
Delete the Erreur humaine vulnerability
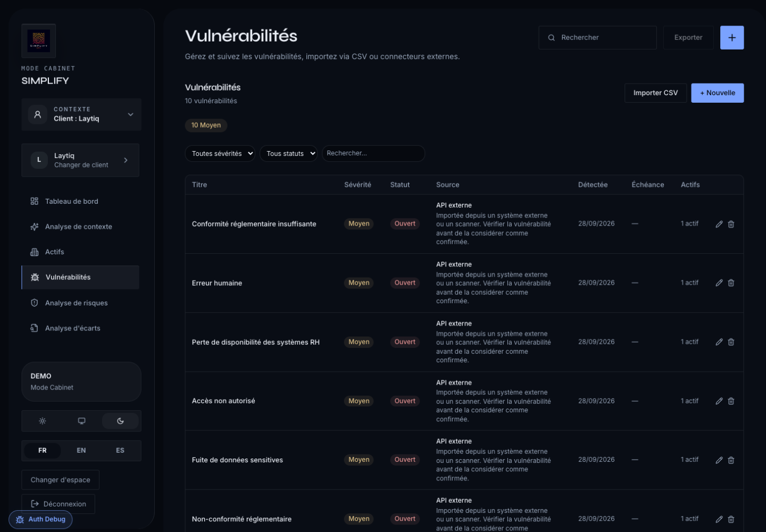click(731, 283)
